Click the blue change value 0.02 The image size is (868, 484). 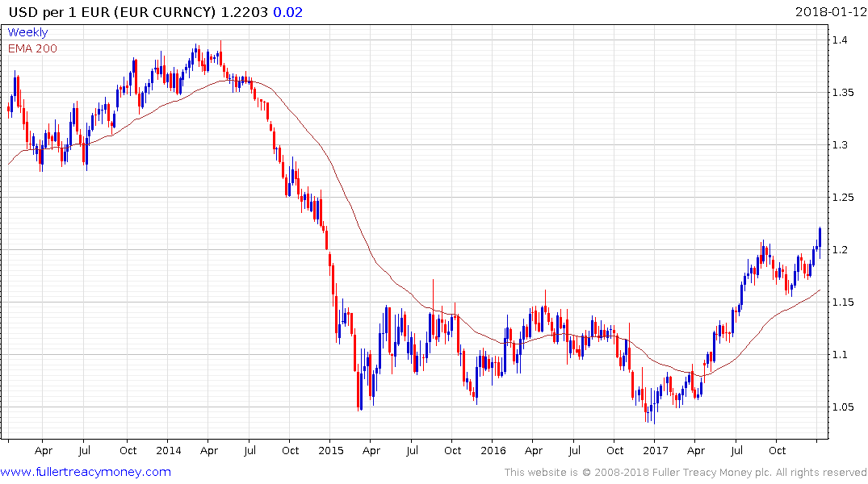click(x=288, y=12)
